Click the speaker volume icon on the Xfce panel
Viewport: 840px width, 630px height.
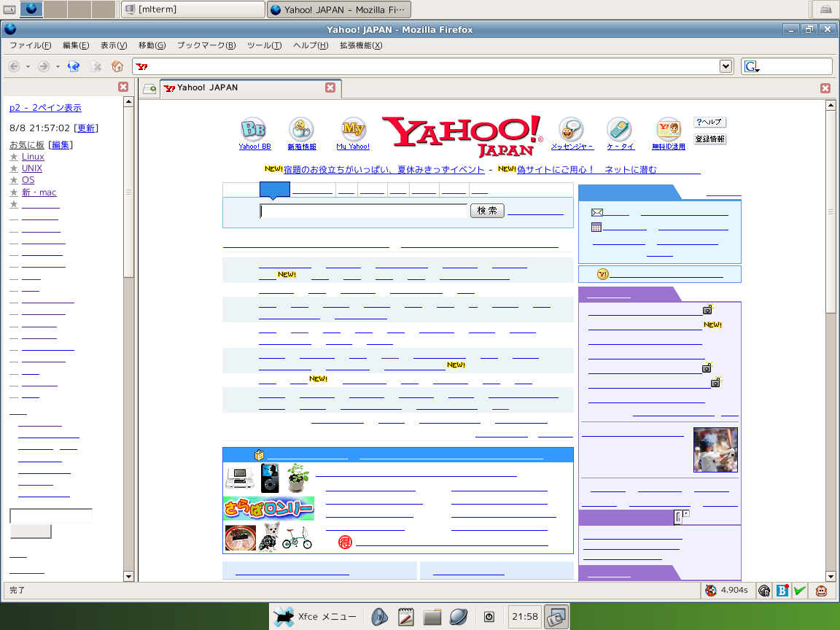tap(380, 617)
